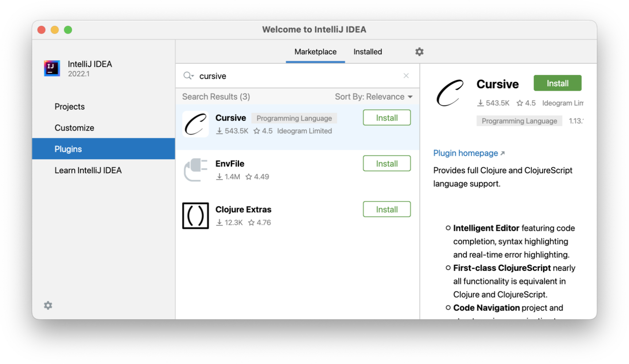
Task: Select the EnvFile search result name
Action: pos(230,164)
